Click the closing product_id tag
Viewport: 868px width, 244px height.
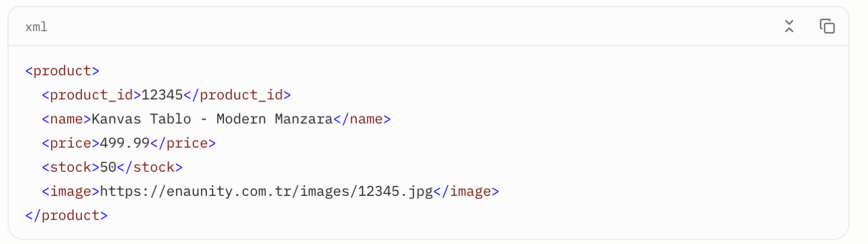pos(237,95)
